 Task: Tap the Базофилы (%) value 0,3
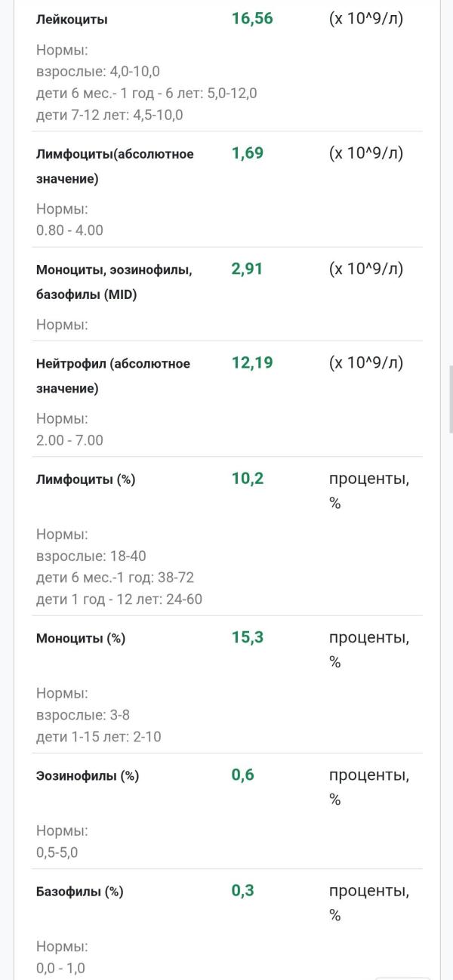(x=243, y=890)
